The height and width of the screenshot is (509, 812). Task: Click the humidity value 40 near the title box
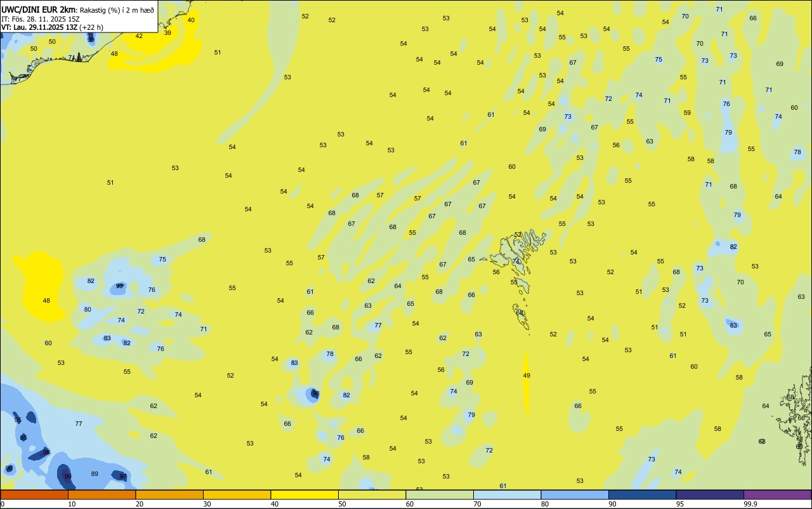[x=191, y=20]
